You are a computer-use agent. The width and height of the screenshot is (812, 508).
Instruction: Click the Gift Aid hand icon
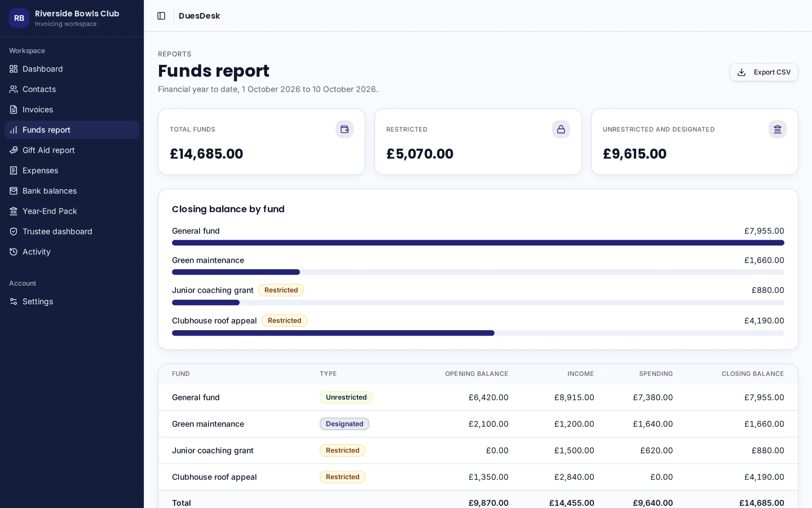14,150
